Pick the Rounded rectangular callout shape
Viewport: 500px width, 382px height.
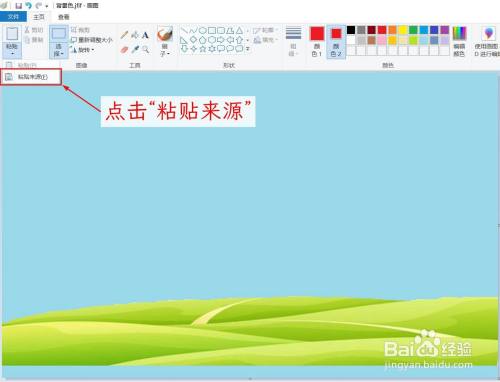(221, 49)
